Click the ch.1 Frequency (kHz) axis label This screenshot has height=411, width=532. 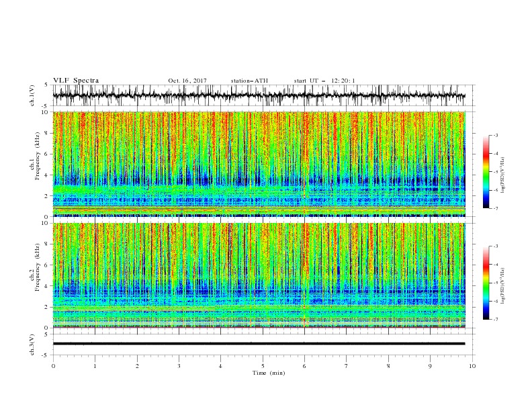(35, 156)
